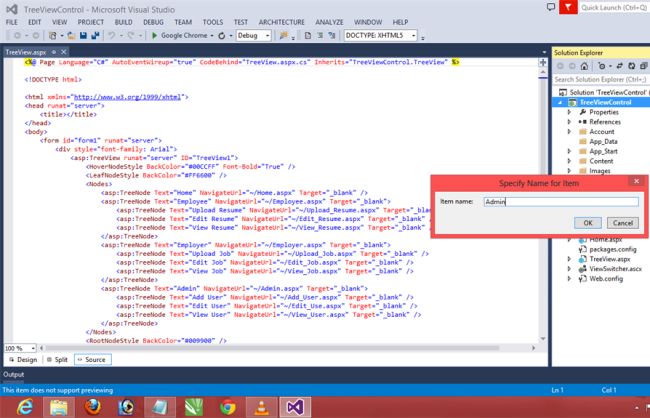This screenshot has height=418, width=650.
Task: Pin the TreeView.aspx document tab
Action: 53,52
